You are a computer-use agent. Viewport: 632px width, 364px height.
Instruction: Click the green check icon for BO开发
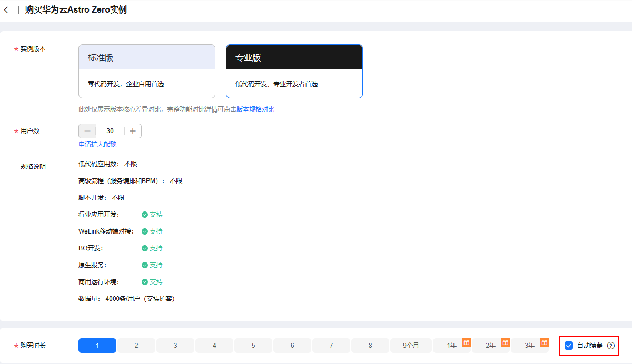145,248
